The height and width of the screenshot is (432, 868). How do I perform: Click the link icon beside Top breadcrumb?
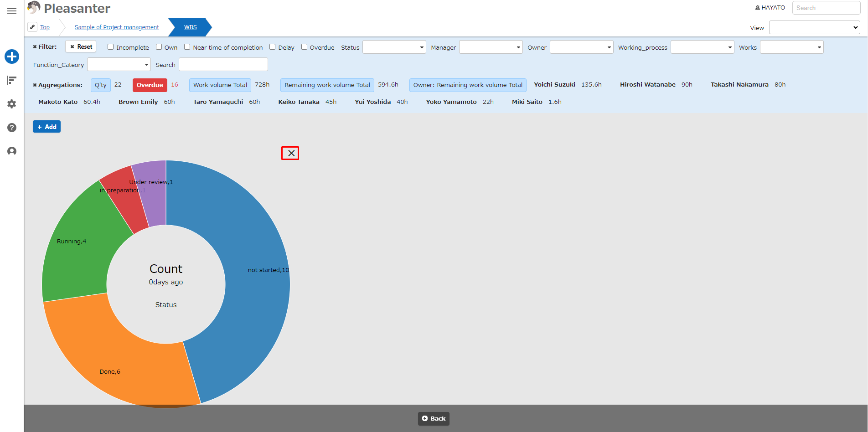(x=32, y=27)
